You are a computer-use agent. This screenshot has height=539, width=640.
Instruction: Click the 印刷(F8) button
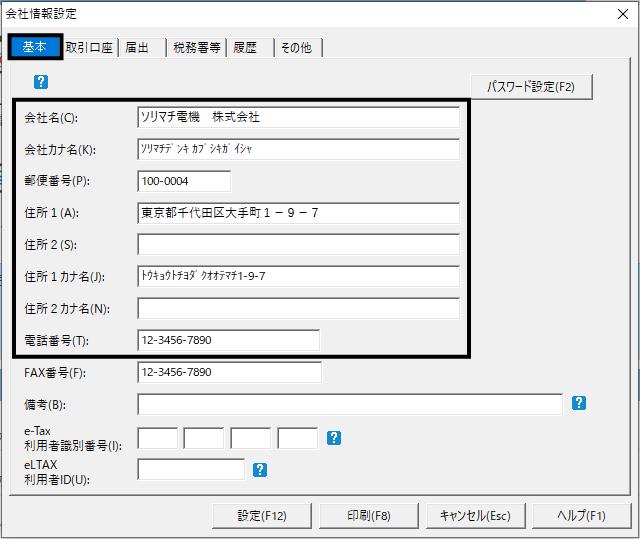click(369, 516)
